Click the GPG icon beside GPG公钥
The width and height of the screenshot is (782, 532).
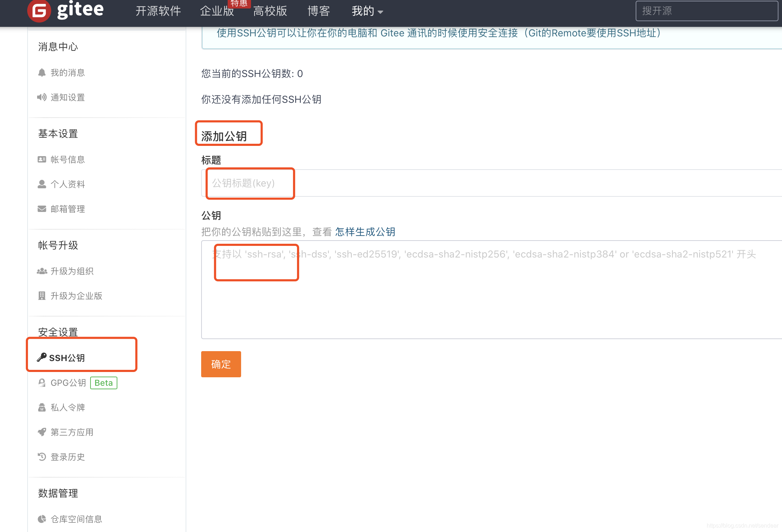(42, 383)
